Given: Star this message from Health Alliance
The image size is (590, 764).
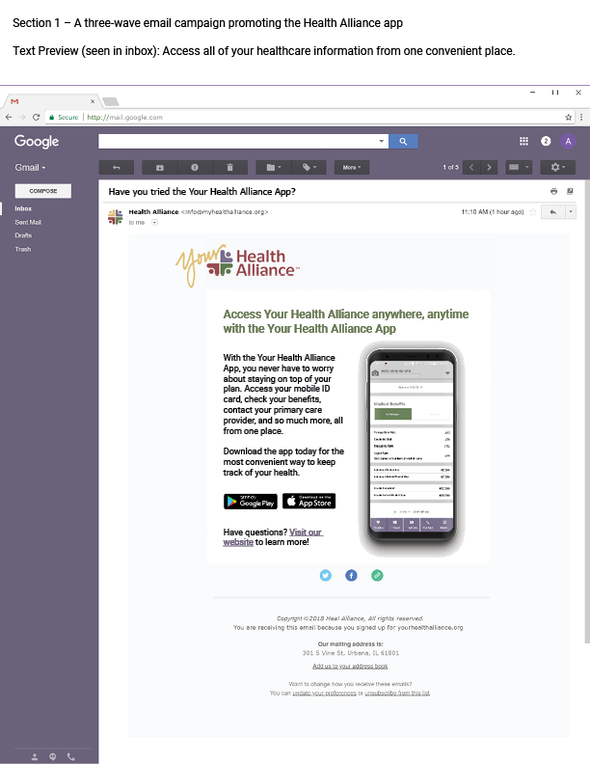Looking at the screenshot, I should pyautogui.click(x=533, y=212).
